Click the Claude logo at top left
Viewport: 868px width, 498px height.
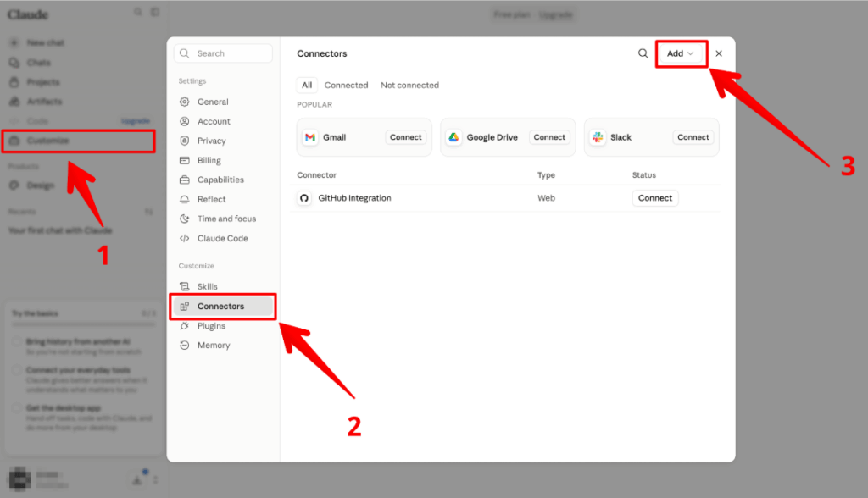[x=28, y=14]
